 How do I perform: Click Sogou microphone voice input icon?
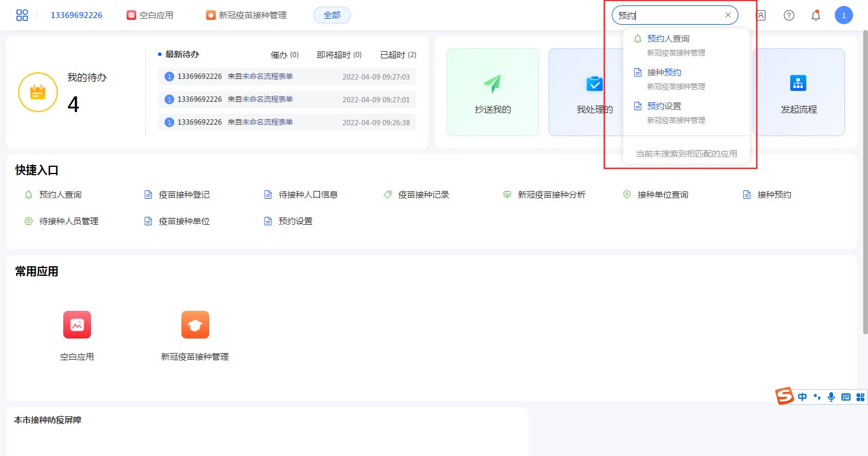click(831, 396)
